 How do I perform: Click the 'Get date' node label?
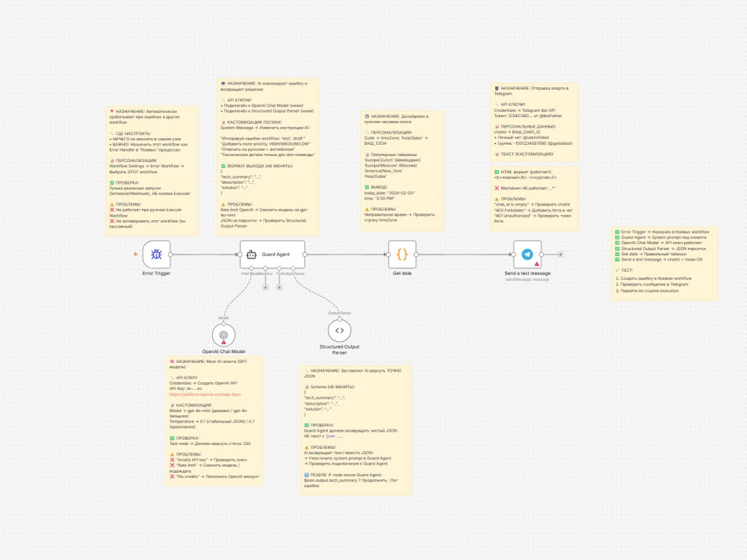(402, 273)
